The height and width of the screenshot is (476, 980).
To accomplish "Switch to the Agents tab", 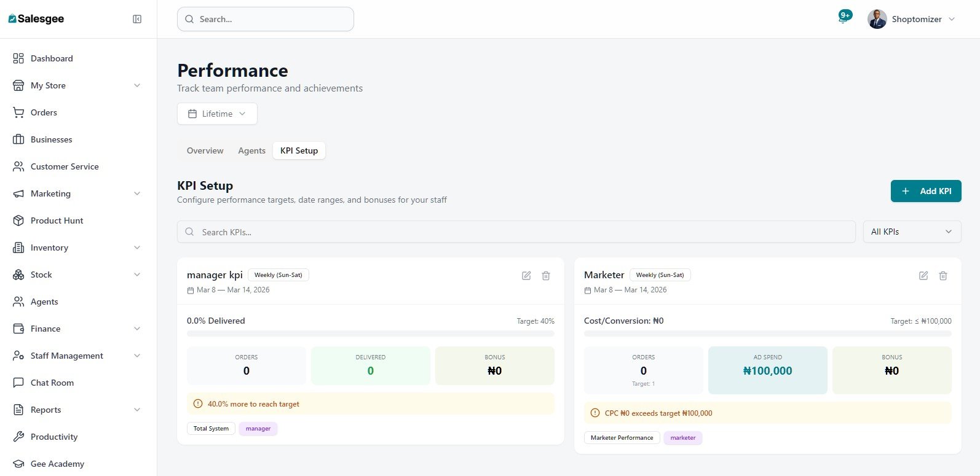I will point(252,150).
